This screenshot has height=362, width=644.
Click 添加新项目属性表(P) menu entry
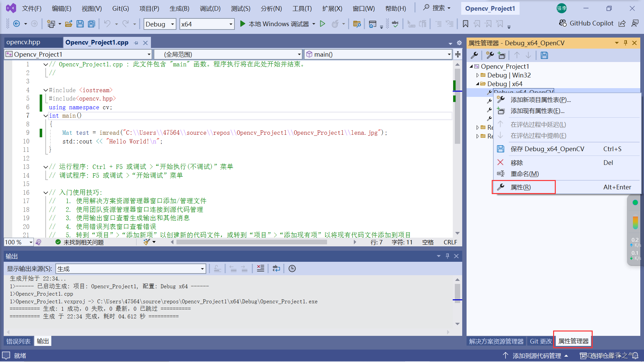pos(540,100)
